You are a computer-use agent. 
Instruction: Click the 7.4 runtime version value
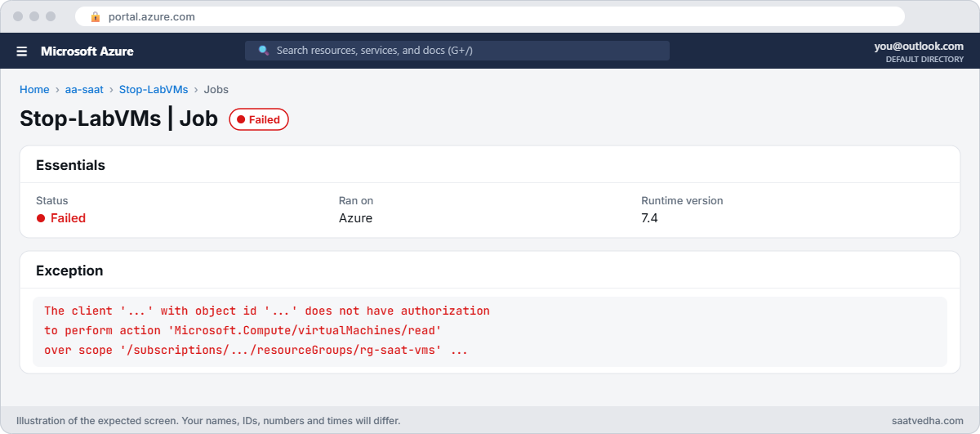tap(650, 218)
